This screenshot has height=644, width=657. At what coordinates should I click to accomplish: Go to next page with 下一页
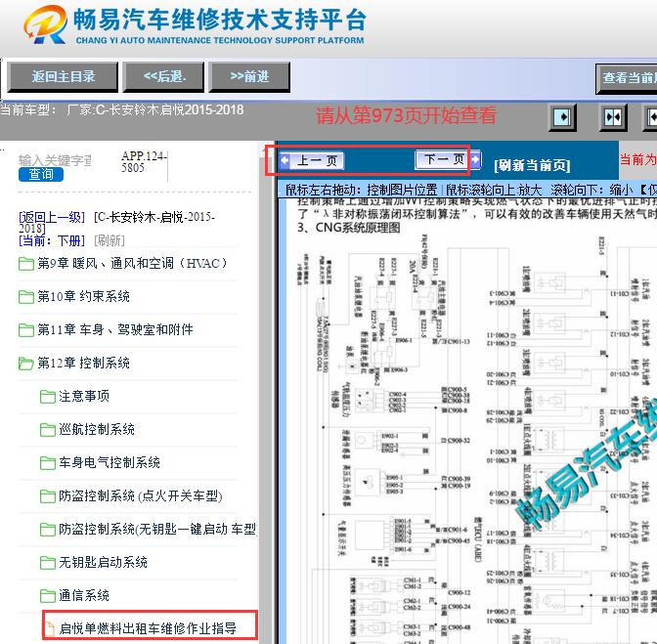tap(443, 159)
